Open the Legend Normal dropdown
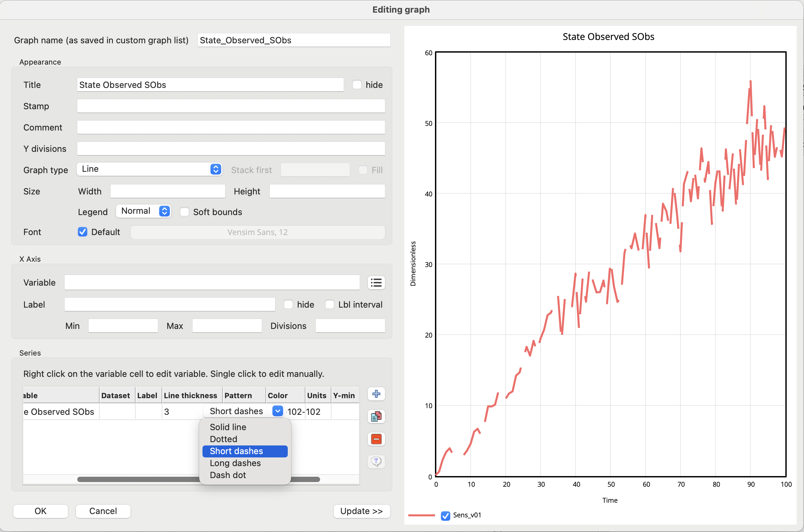The image size is (804, 532). pyautogui.click(x=143, y=211)
